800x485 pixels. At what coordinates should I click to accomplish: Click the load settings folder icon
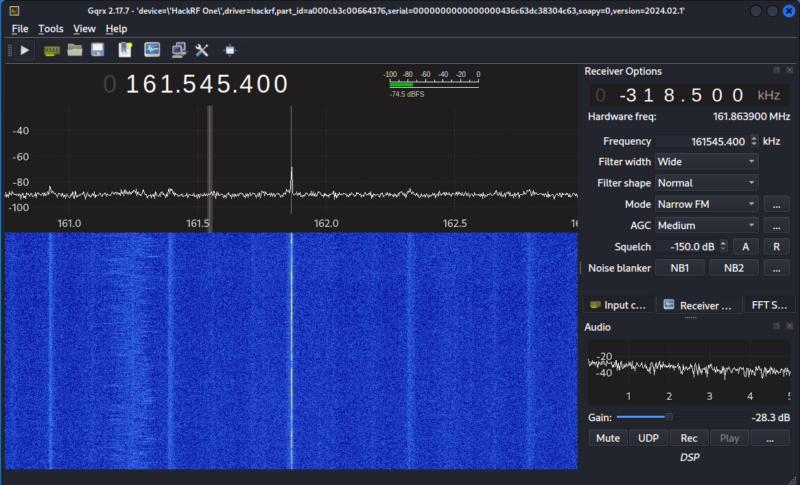pos(74,50)
